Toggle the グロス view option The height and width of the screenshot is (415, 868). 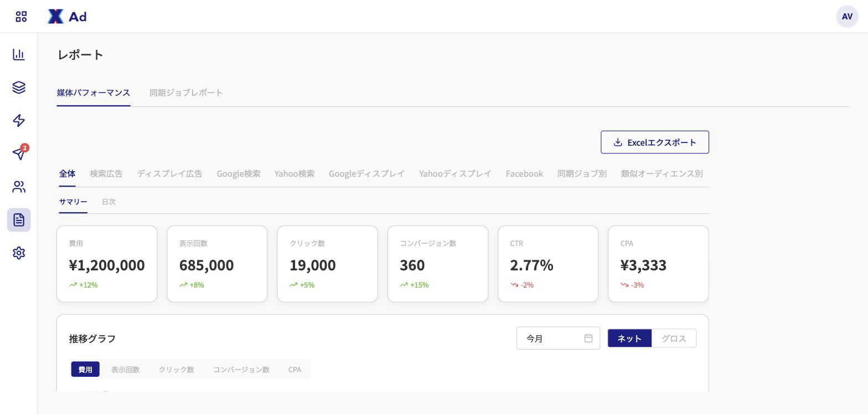coord(674,338)
